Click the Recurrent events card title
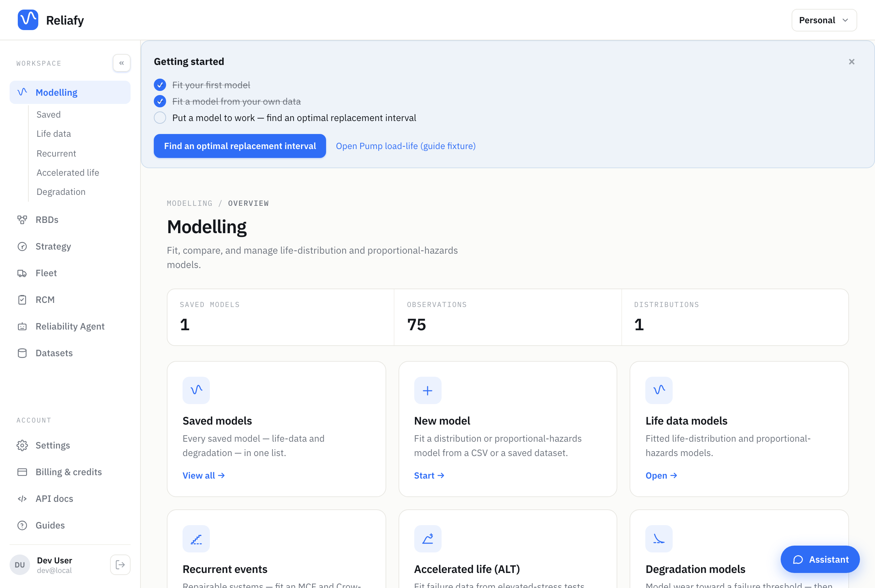 pos(225,569)
